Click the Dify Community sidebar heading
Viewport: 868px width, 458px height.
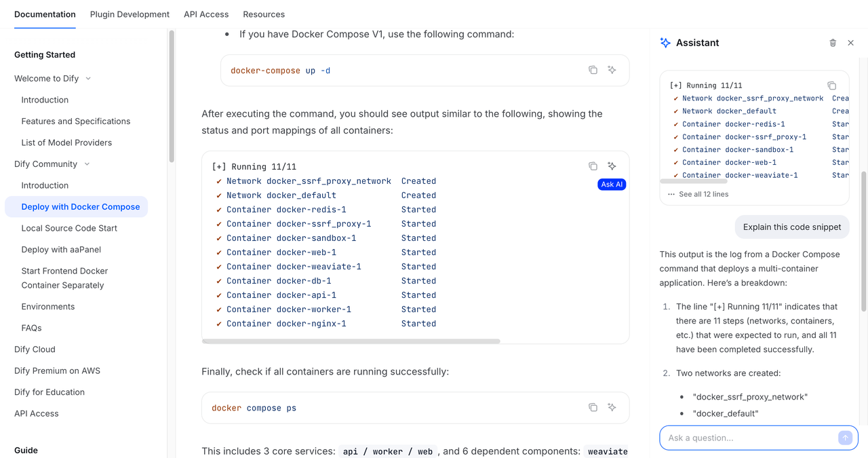45,164
